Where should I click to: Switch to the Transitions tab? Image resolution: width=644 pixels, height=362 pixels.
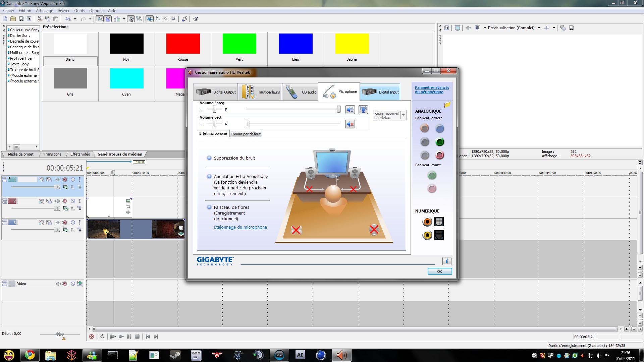[52, 154]
